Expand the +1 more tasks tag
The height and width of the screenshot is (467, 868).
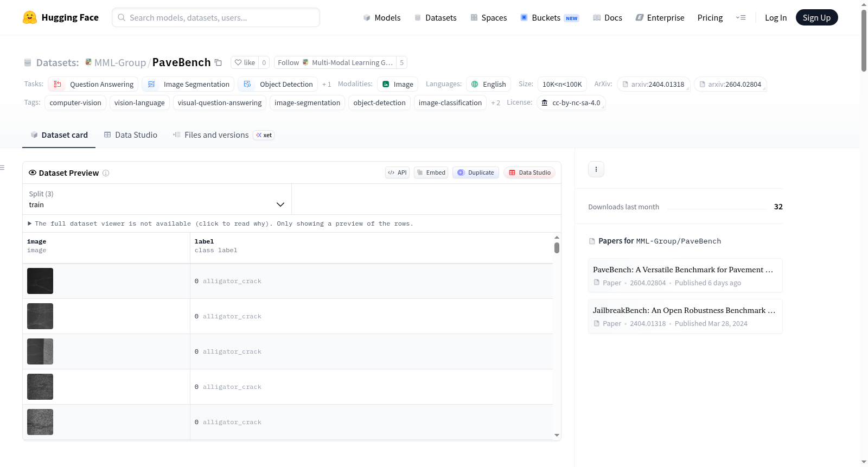[327, 84]
